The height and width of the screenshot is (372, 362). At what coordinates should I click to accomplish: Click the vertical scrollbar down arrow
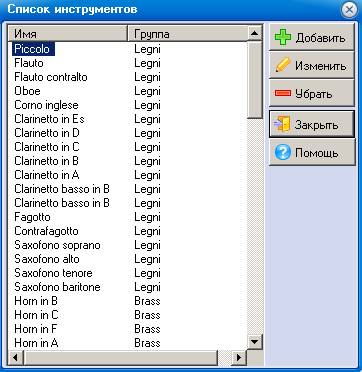tap(255, 341)
